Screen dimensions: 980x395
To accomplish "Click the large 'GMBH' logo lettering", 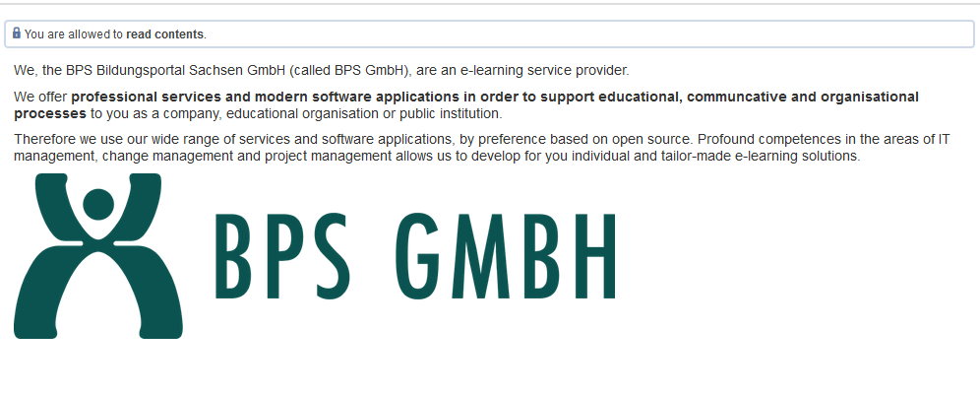I will click(512, 255).
